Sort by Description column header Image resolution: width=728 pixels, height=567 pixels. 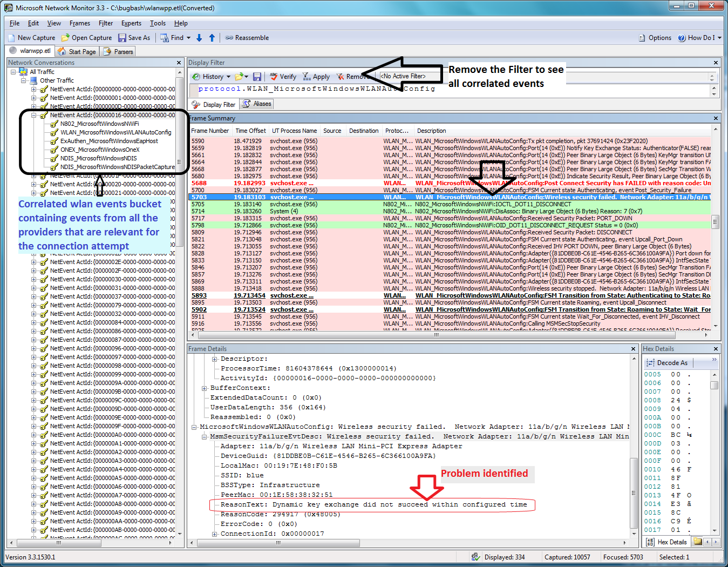click(x=563, y=131)
